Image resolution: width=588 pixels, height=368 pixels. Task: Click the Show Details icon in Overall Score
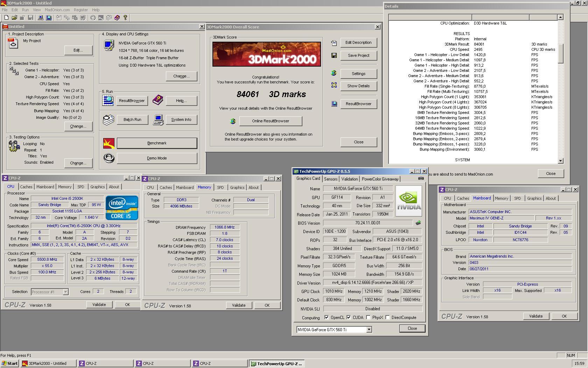tap(334, 85)
